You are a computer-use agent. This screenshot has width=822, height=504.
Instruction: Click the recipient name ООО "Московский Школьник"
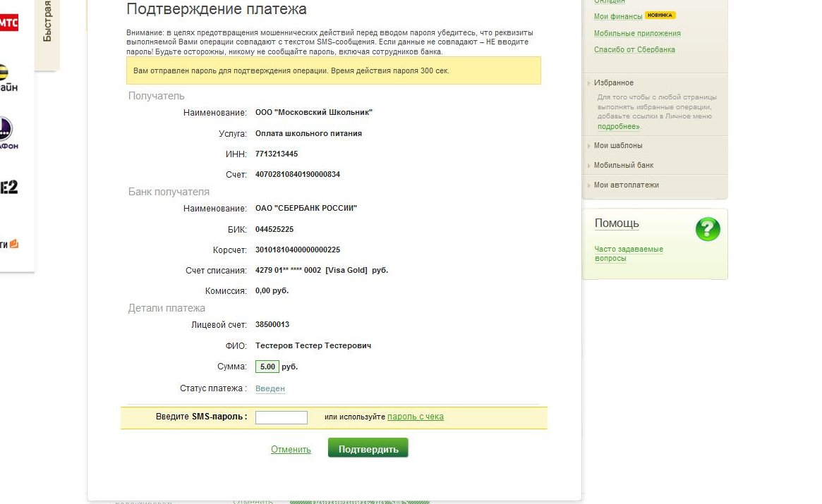coord(313,113)
